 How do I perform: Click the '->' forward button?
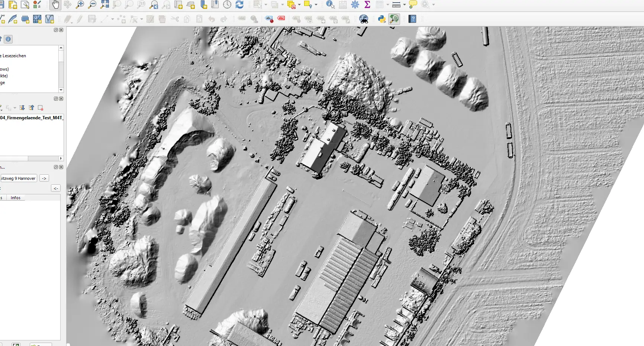tap(44, 178)
